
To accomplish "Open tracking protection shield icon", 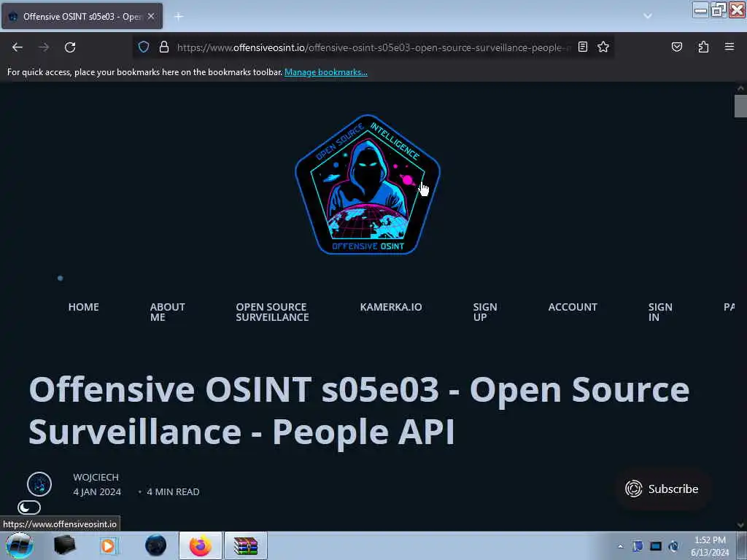I will click(144, 47).
